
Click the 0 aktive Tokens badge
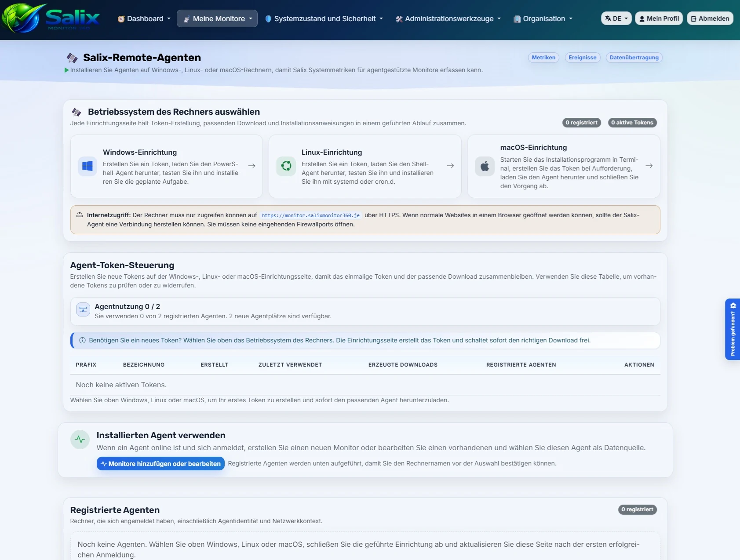pyautogui.click(x=632, y=123)
